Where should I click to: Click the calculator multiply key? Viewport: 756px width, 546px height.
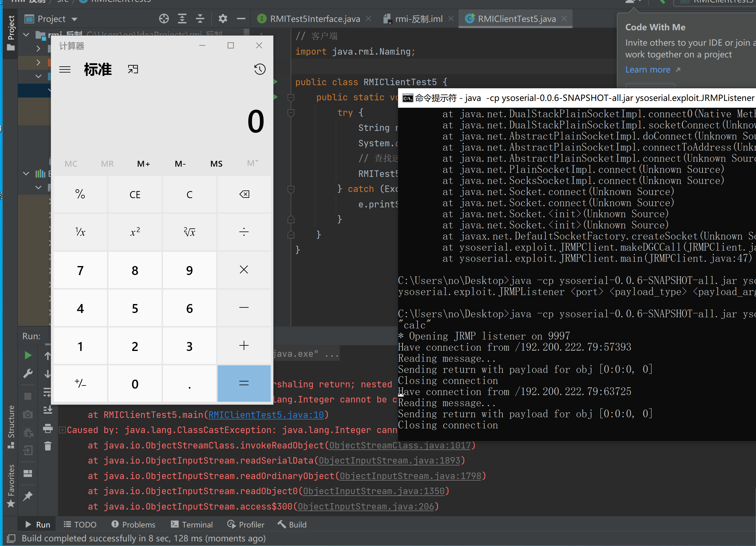244,270
